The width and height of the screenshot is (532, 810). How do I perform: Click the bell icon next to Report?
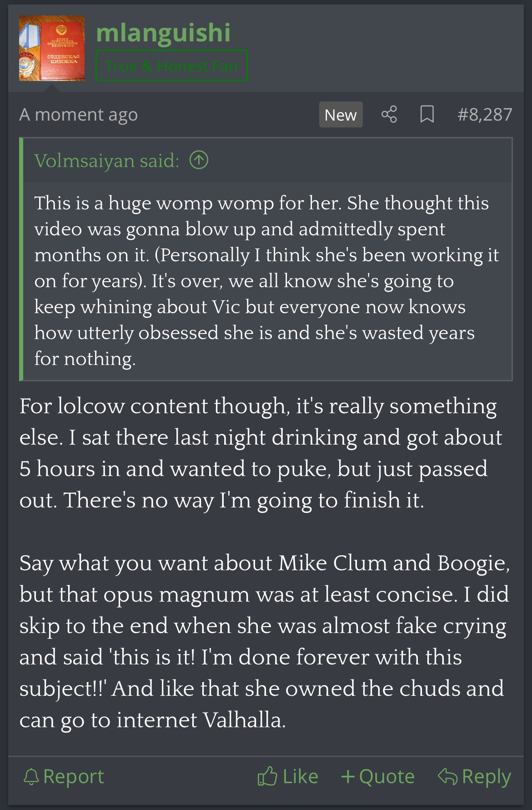[31, 777]
